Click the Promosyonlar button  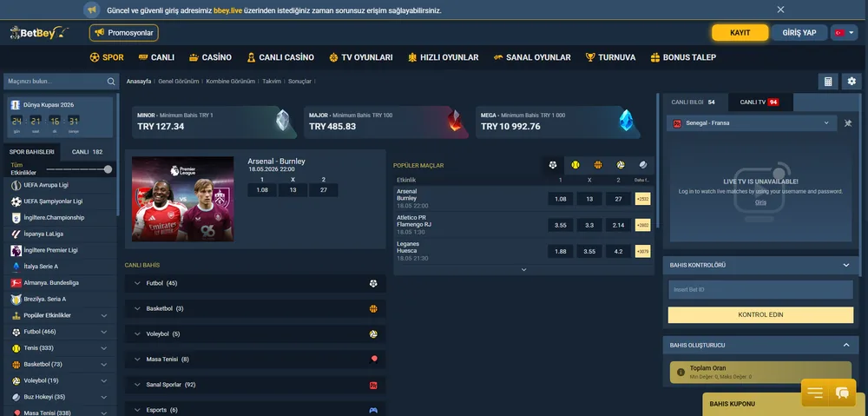pyautogui.click(x=124, y=33)
